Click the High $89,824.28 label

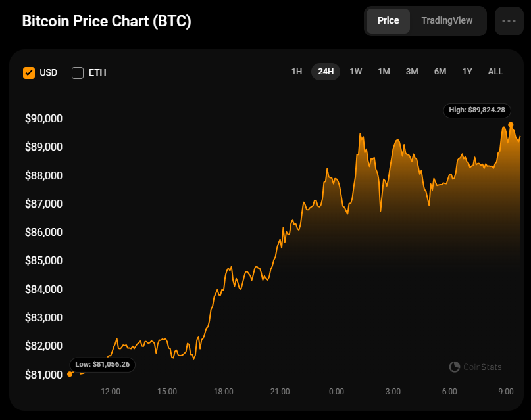pyautogui.click(x=477, y=110)
